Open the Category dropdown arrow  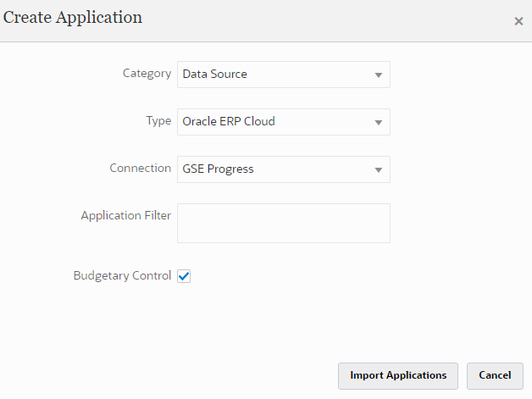tap(379, 75)
